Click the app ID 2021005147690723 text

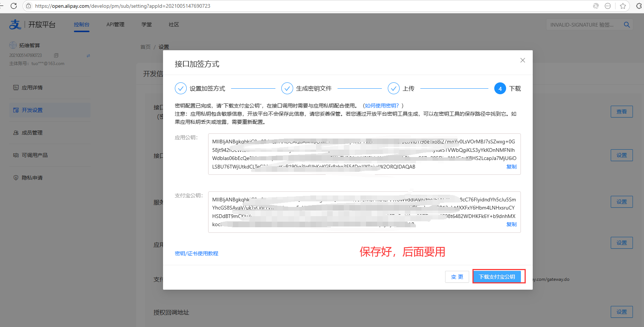(x=26, y=55)
